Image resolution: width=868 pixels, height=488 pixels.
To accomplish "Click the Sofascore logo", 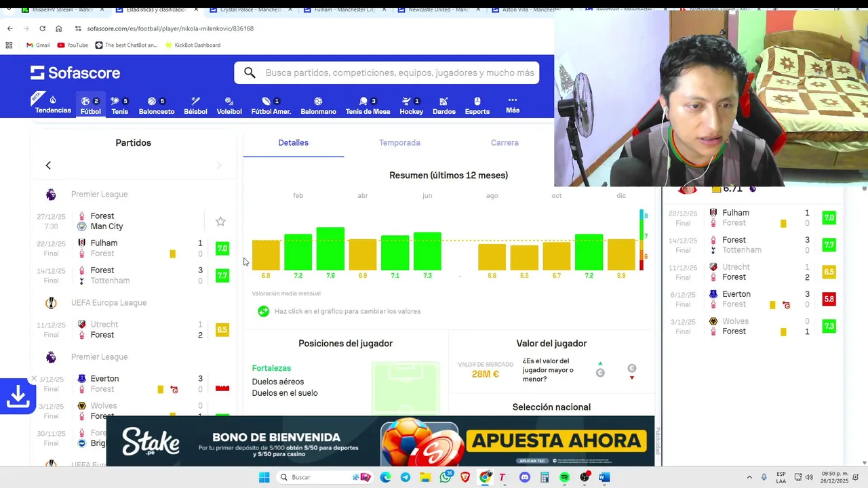I will pyautogui.click(x=75, y=73).
